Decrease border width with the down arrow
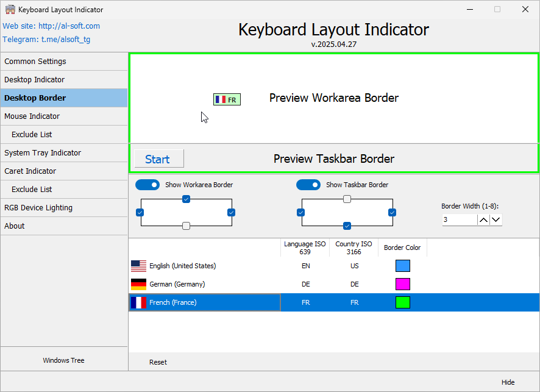 click(x=497, y=219)
